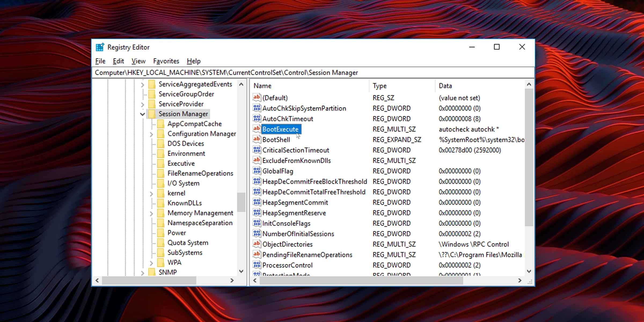Click the PendingFileRenameOperations entry icon
The image size is (644, 322).
[257, 255]
